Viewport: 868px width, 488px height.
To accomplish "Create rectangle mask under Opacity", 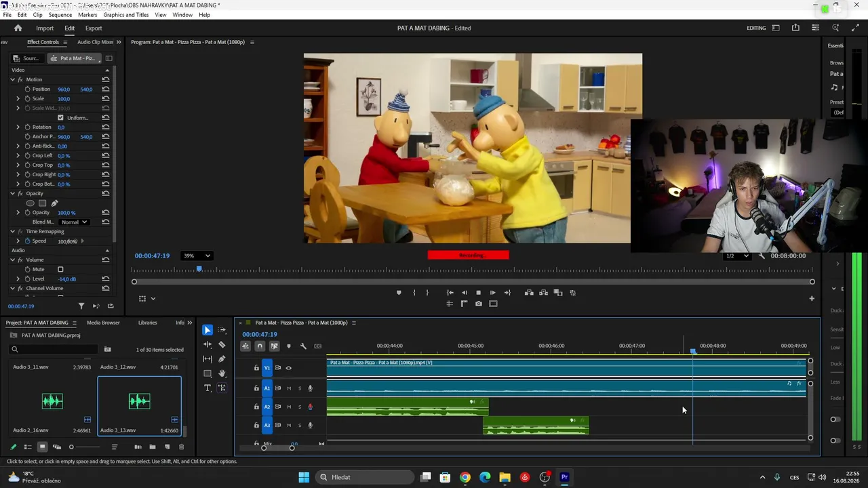I will point(42,203).
